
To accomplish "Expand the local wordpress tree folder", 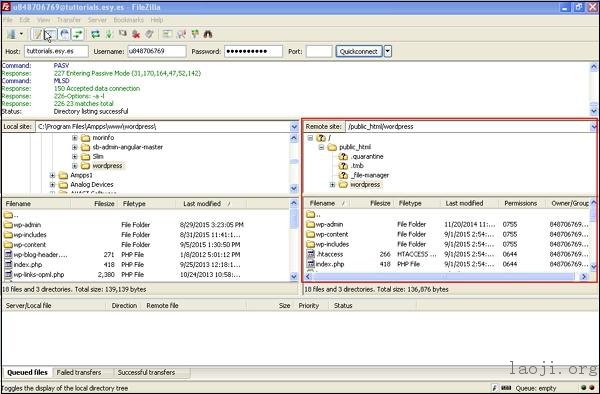I will point(75,166).
